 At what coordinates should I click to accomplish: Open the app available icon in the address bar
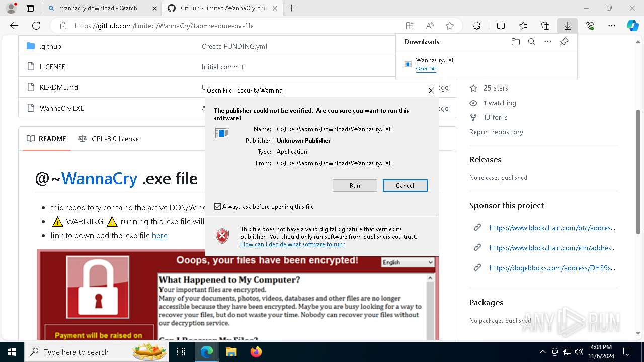coord(410,26)
